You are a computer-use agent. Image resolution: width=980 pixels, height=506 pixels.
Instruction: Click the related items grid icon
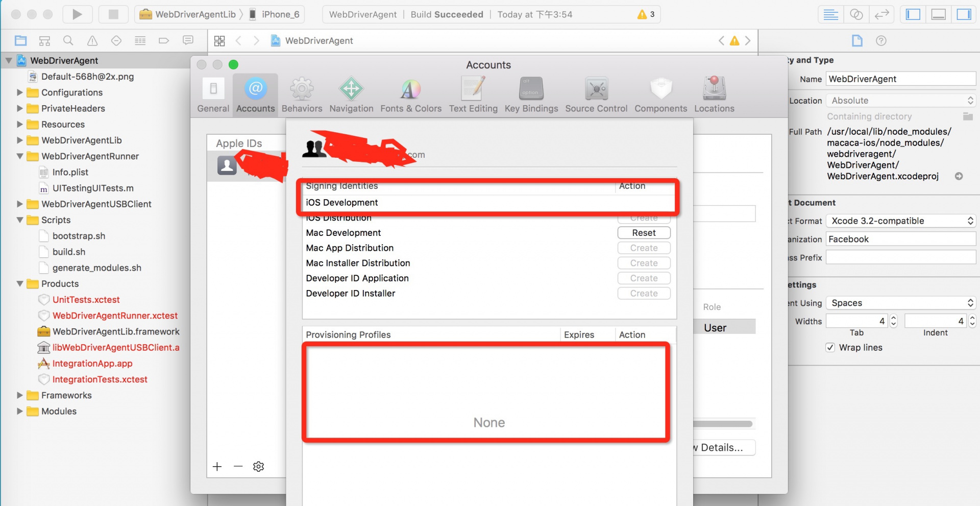(219, 41)
